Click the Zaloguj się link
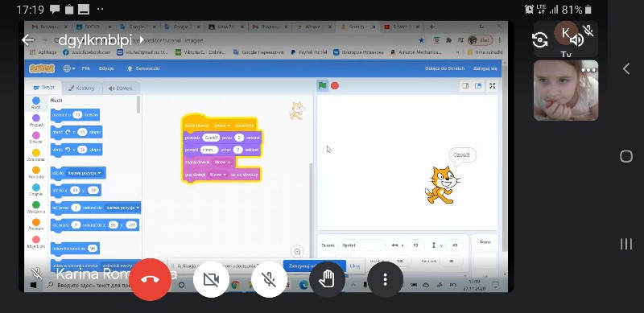644x313 pixels. pyautogui.click(x=485, y=68)
